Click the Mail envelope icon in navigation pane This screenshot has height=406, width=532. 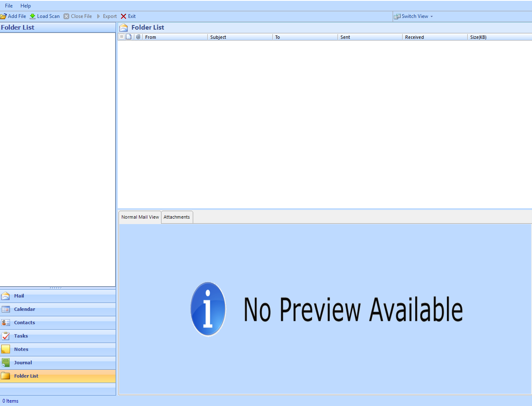tap(5, 296)
